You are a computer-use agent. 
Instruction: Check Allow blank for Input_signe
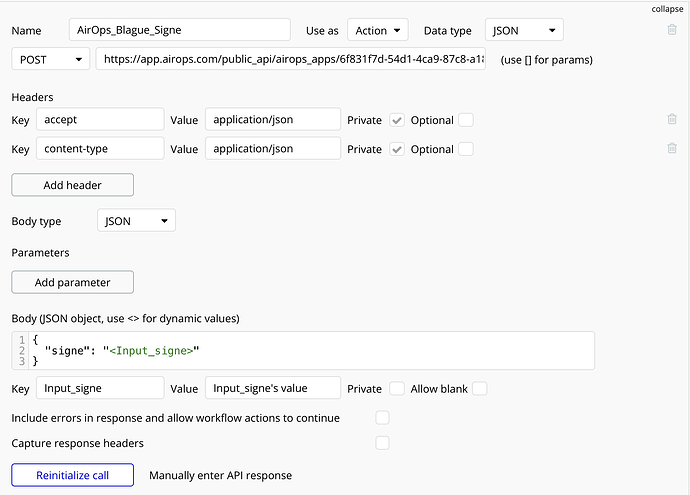[x=480, y=388]
